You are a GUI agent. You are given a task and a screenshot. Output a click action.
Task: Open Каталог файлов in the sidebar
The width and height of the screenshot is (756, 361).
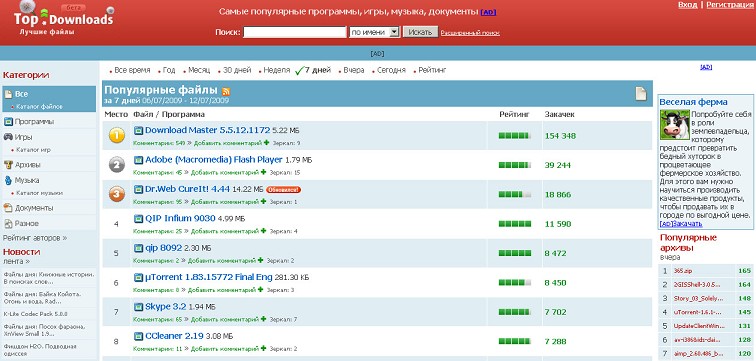pos(40,107)
